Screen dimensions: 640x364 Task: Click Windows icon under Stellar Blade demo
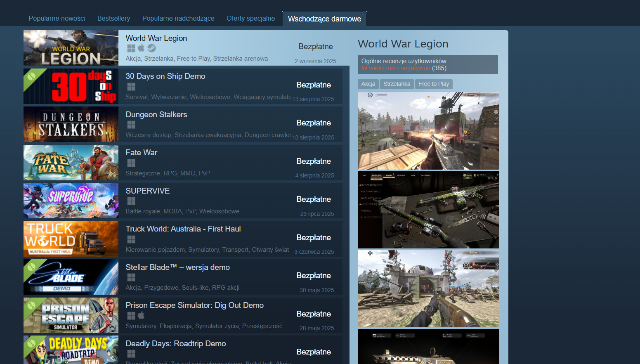131,277
